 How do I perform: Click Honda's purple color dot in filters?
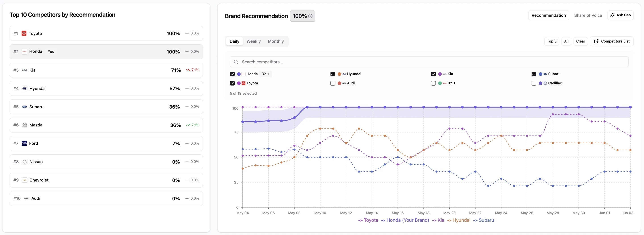coord(239,74)
